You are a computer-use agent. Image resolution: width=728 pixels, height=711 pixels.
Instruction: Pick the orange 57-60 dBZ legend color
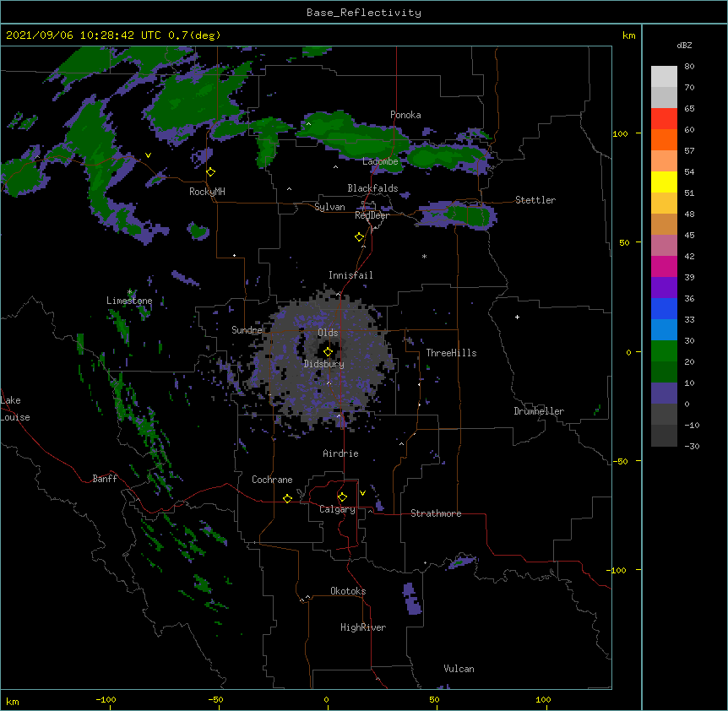click(664, 140)
